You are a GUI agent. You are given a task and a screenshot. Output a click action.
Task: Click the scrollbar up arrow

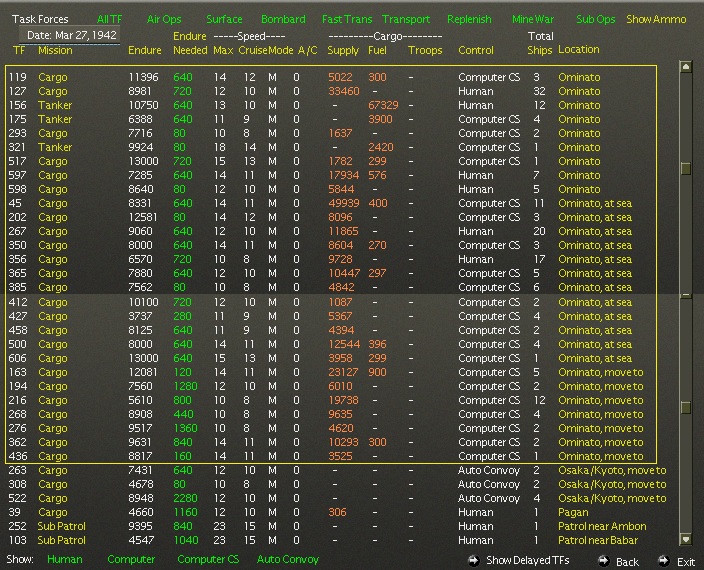tap(686, 67)
